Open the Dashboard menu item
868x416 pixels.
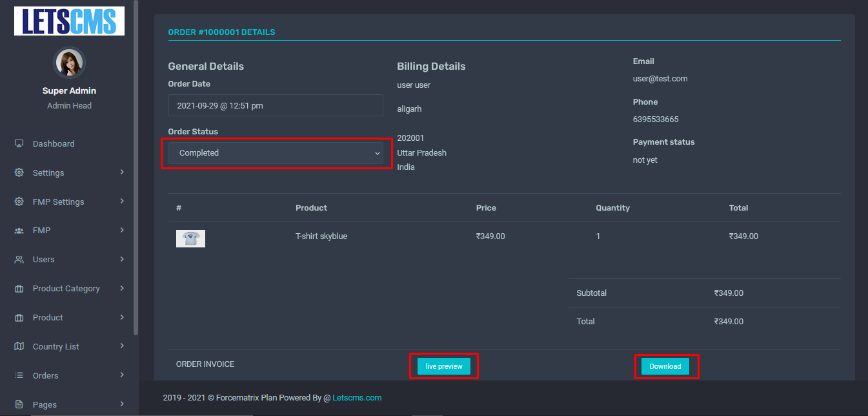54,143
